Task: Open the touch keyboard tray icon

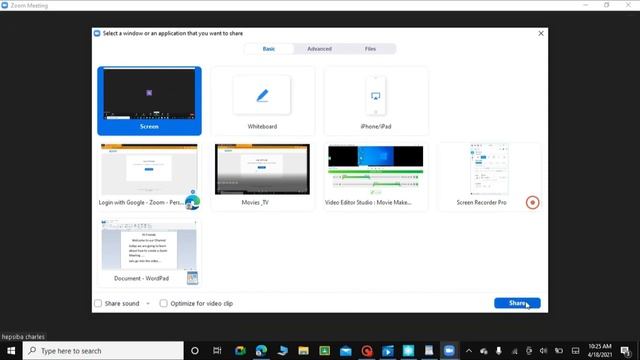Action: (576, 351)
